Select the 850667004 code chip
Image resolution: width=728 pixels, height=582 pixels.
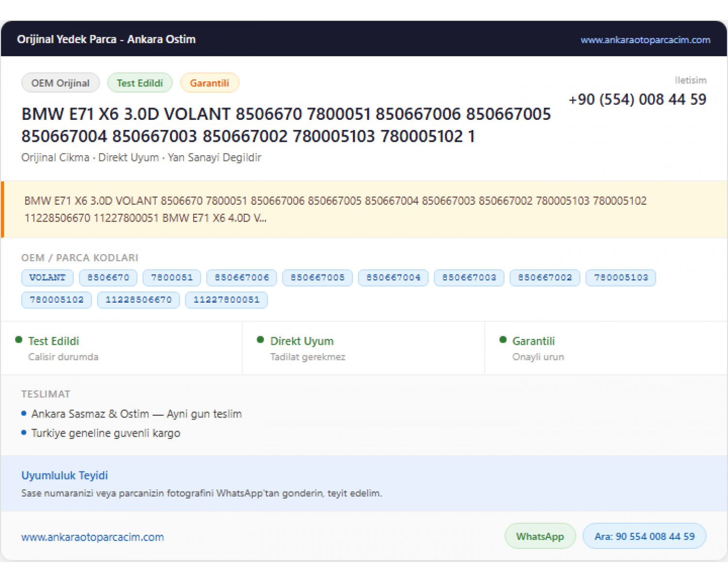click(x=393, y=277)
